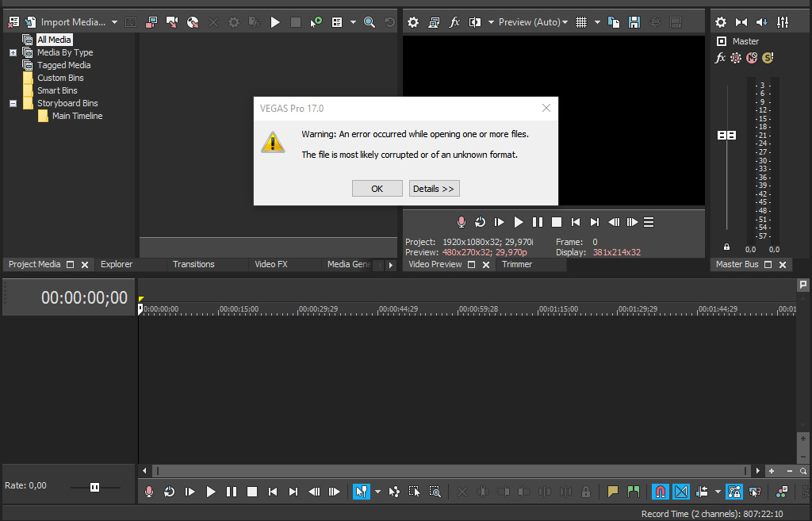
Task: Click Details >> in warning dialog
Action: pyautogui.click(x=434, y=189)
